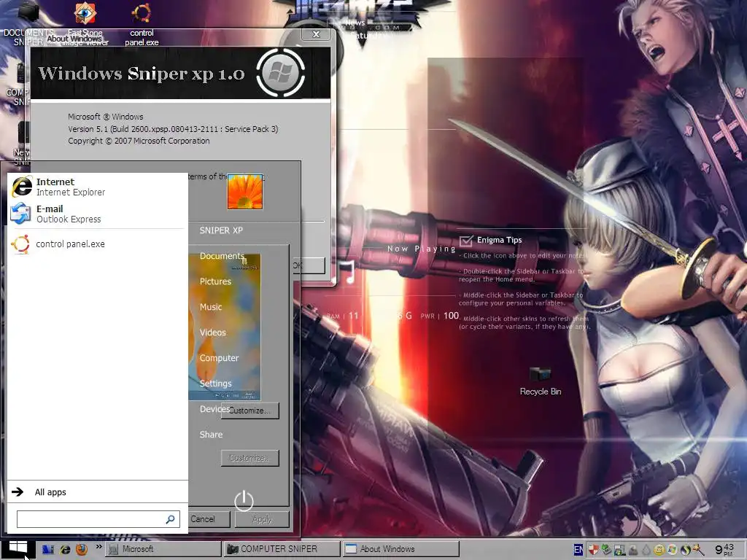
Task: Click the monitor display tray icon
Action: [619, 550]
